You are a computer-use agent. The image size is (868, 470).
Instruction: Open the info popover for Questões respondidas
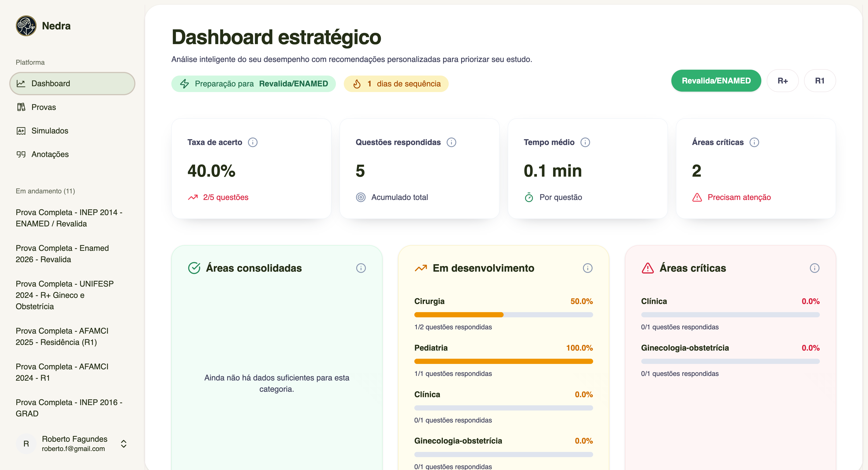click(452, 142)
